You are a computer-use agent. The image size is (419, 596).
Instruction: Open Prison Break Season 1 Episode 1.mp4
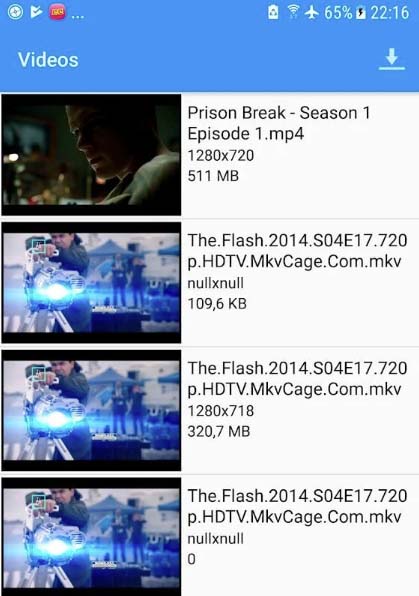(210, 155)
